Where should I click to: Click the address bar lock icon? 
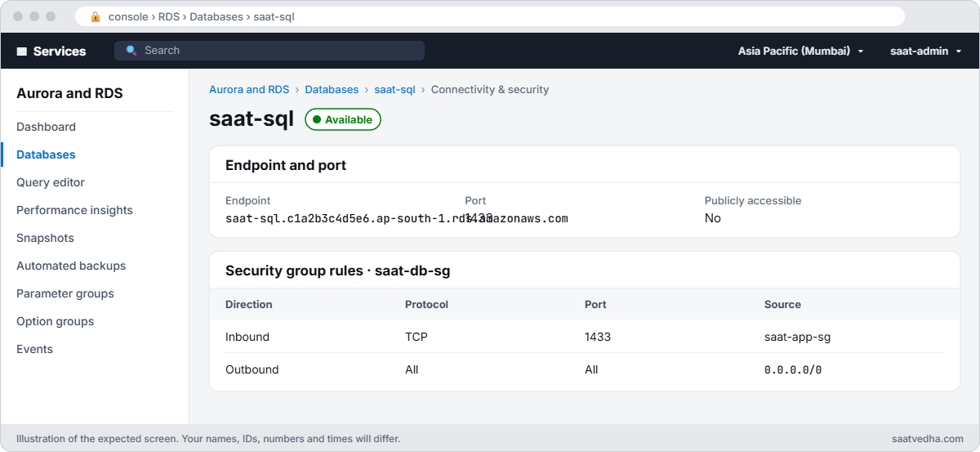click(x=96, y=16)
